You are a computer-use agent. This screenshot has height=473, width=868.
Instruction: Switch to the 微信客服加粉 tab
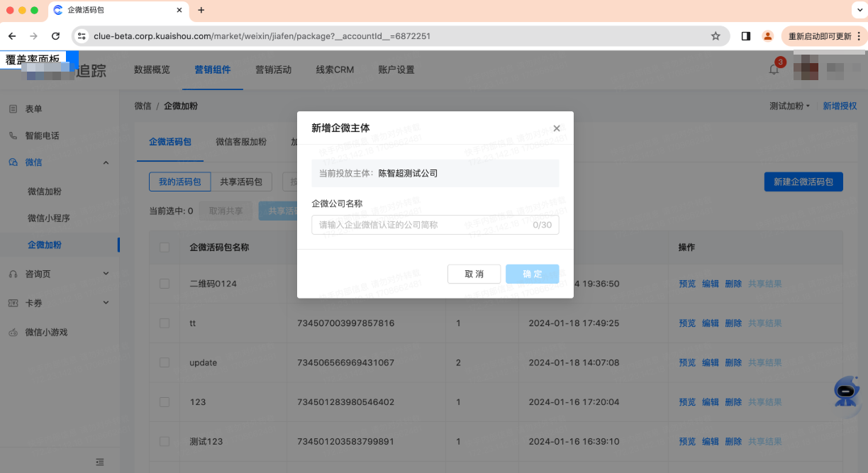[241, 141]
